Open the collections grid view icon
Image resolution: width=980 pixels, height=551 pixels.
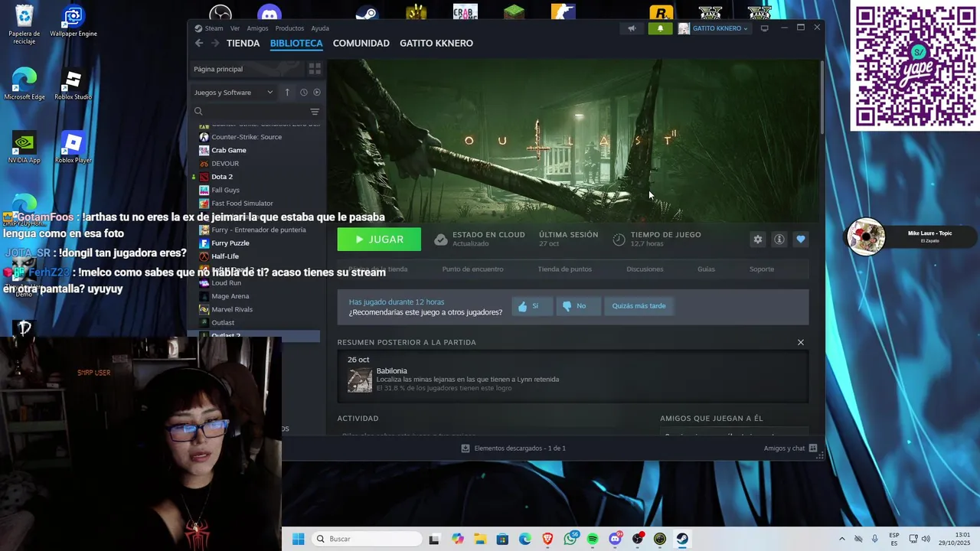315,69
